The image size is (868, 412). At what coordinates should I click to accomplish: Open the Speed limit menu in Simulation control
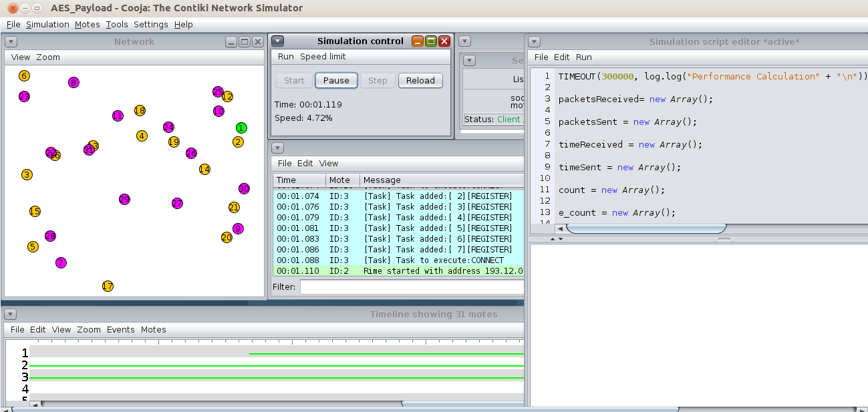(x=323, y=57)
